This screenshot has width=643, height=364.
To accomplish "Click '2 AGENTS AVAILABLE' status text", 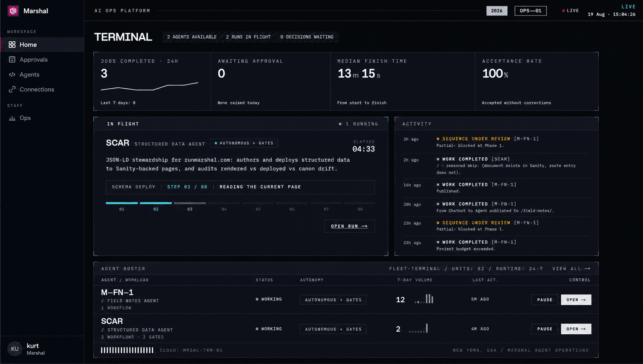I will [192, 37].
